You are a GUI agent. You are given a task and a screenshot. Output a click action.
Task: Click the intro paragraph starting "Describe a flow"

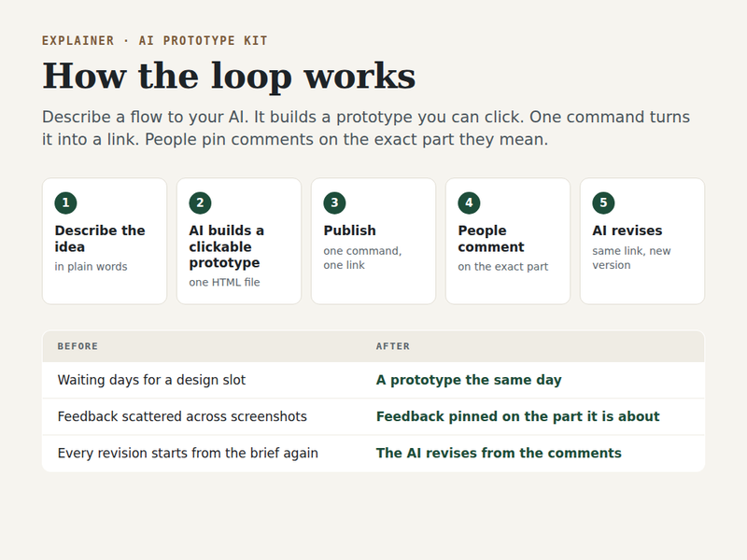click(366, 128)
